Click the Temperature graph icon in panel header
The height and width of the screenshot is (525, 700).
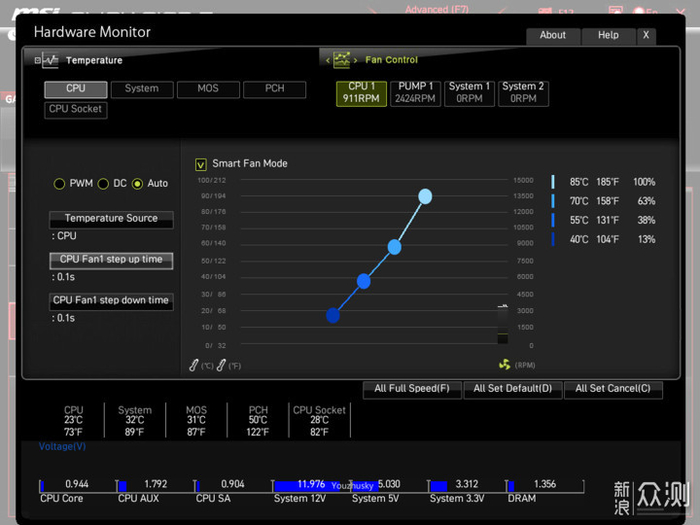tap(50, 61)
